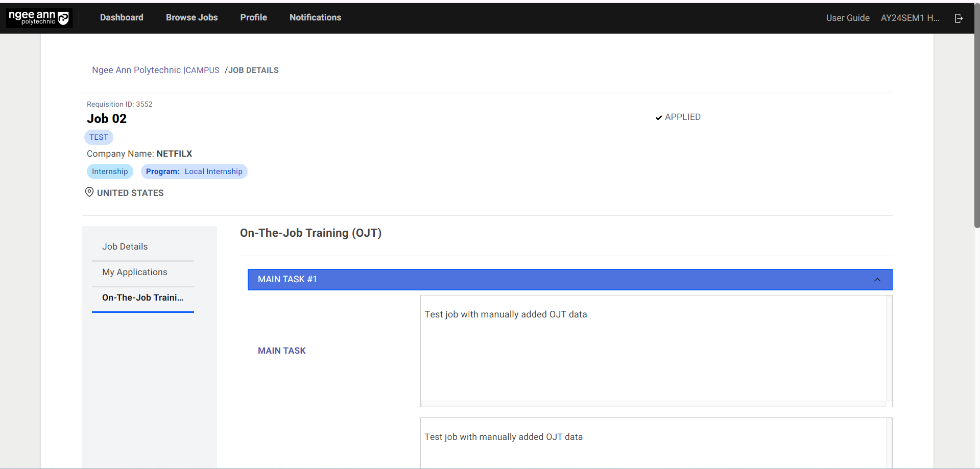This screenshot has width=980, height=469.
Task: Click the APPLIED checkmark icon
Action: click(659, 117)
